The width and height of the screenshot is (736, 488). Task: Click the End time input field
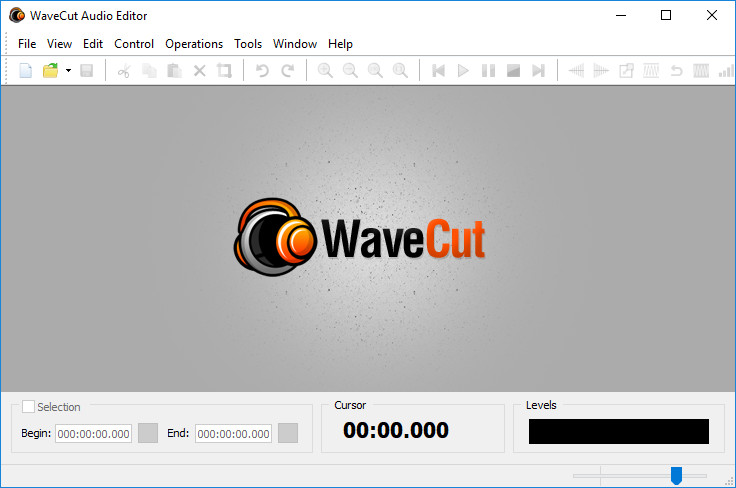[x=233, y=434]
